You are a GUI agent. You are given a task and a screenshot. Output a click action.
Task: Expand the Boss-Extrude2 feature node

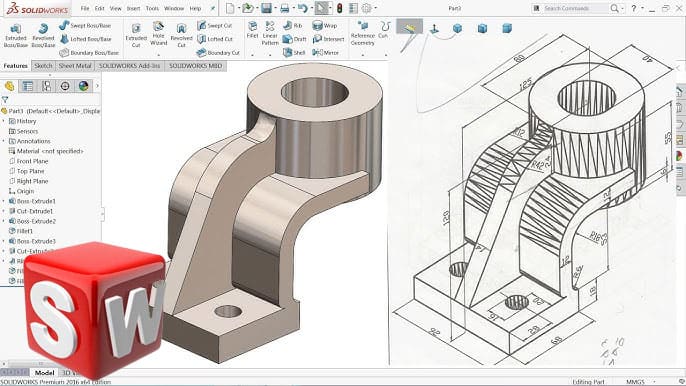(4, 221)
